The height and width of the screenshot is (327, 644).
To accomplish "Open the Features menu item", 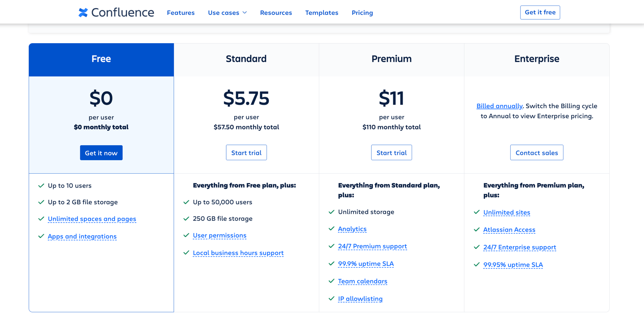I will (181, 13).
